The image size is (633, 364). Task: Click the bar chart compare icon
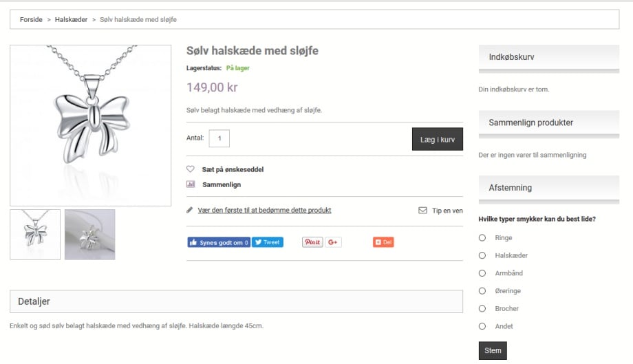[x=191, y=184]
